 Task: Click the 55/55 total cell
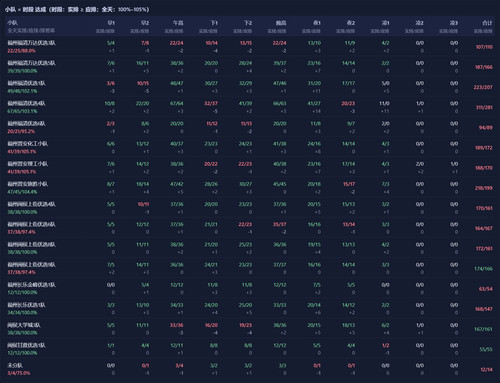tap(486, 349)
